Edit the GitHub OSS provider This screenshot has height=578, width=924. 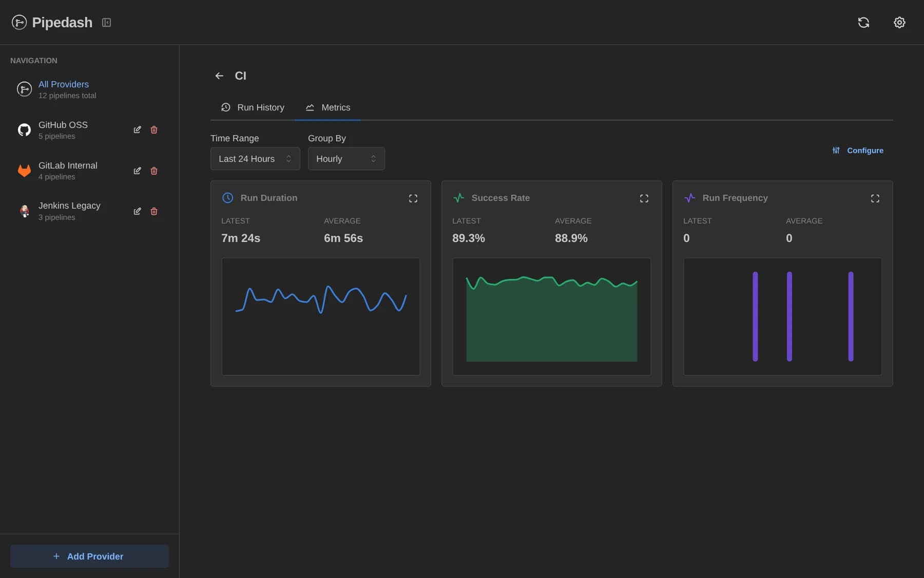coord(137,129)
